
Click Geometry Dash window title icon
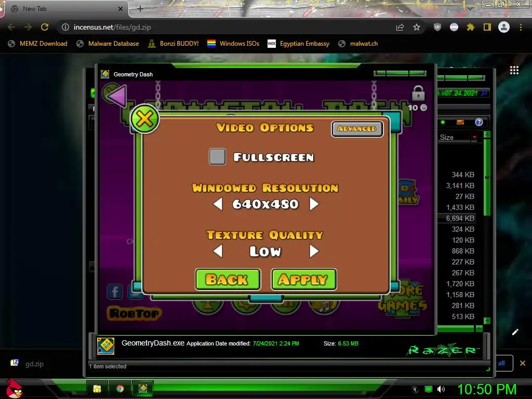coord(105,74)
